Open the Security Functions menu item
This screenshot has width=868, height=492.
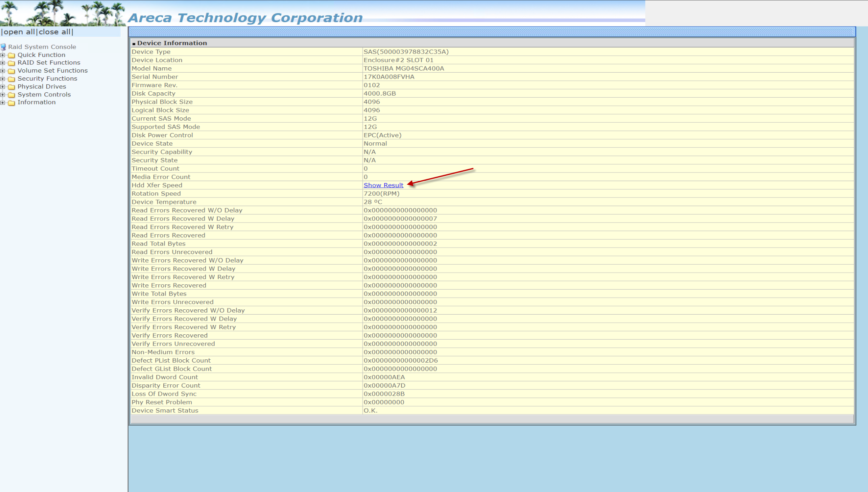pos(47,79)
